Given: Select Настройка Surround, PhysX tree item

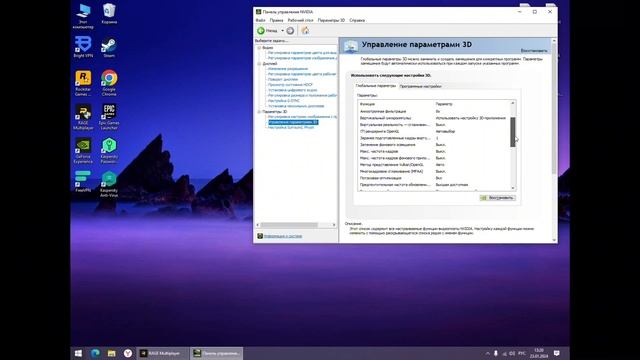Looking at the screenshot, I should point(291,127).
